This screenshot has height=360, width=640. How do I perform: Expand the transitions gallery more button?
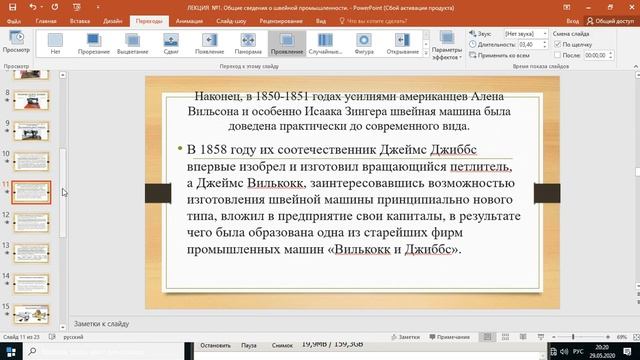click(426, 53)
